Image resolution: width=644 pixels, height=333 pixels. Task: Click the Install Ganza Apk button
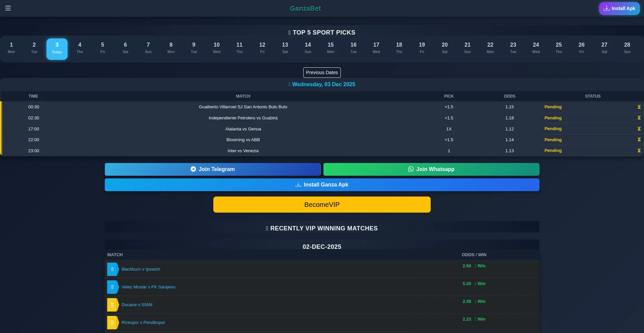click(322, 185)
